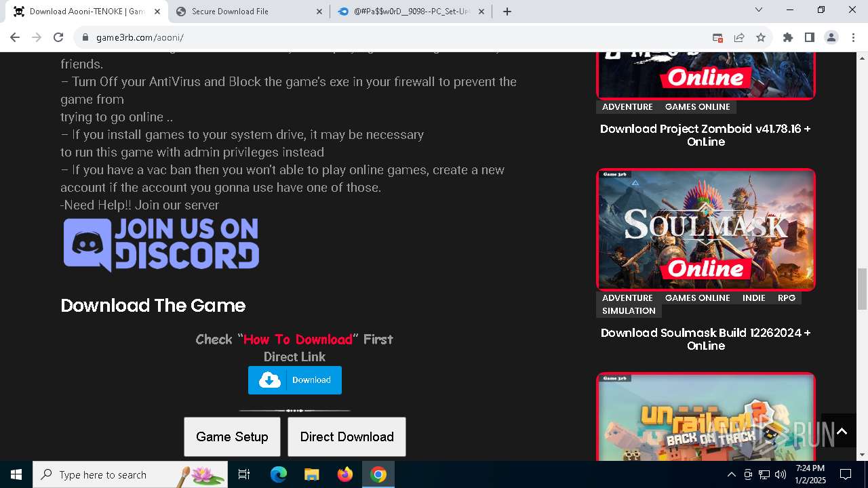Open the Unrailed Back on Track thumbnail
Screen dimensions: 868x488
pos(706,417)
